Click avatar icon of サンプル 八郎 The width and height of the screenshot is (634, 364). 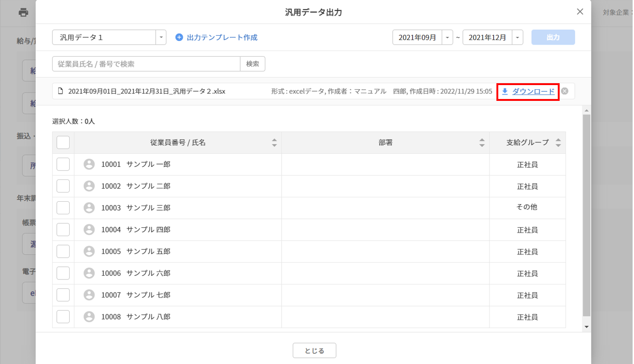point(89,317)
